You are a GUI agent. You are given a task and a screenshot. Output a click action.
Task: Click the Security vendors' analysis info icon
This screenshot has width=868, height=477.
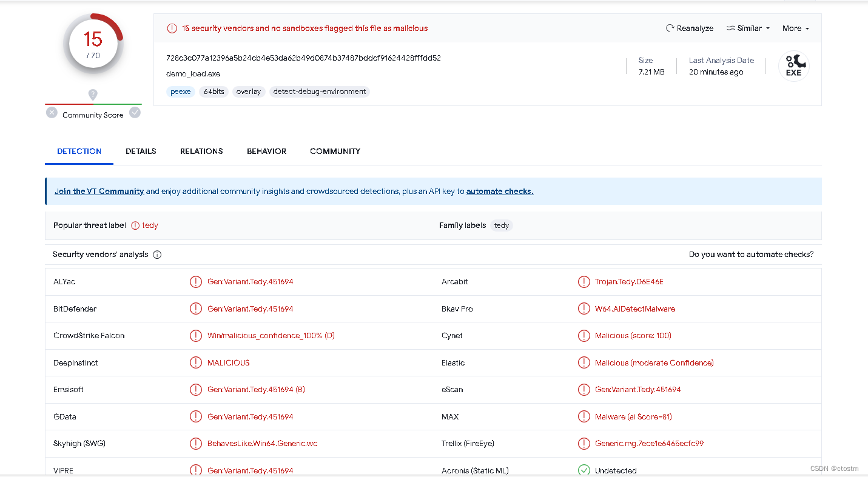pos(157,255)
